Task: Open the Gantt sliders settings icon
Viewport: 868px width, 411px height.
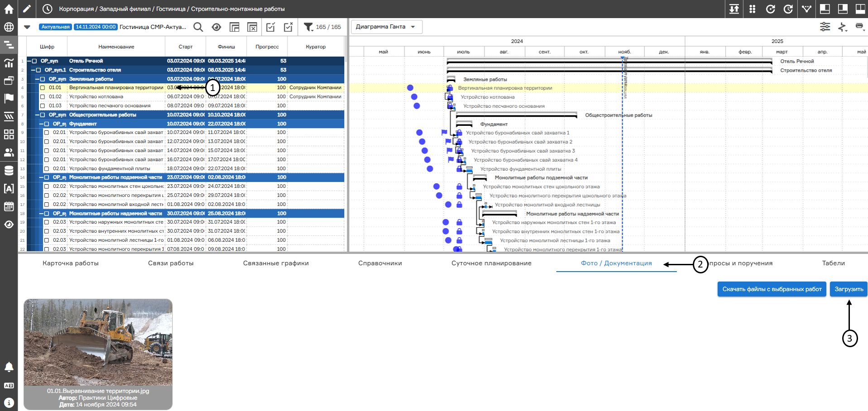Action: tap(825, 27)
